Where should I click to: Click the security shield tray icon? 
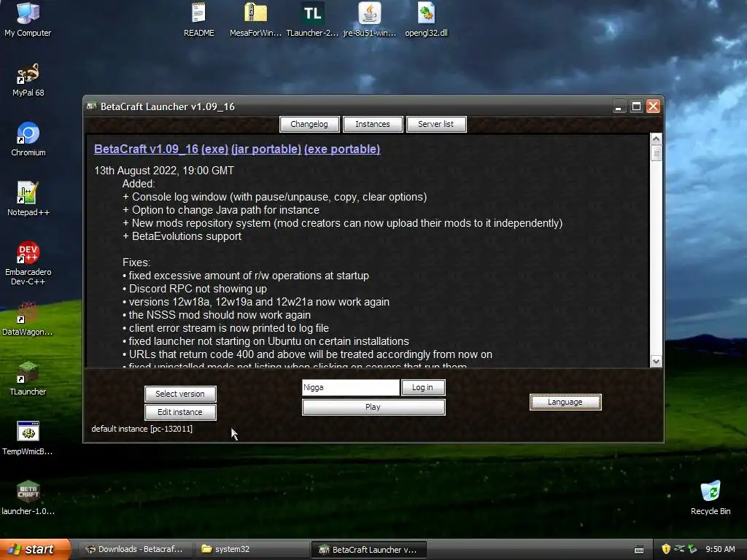[x=666, y=549]
